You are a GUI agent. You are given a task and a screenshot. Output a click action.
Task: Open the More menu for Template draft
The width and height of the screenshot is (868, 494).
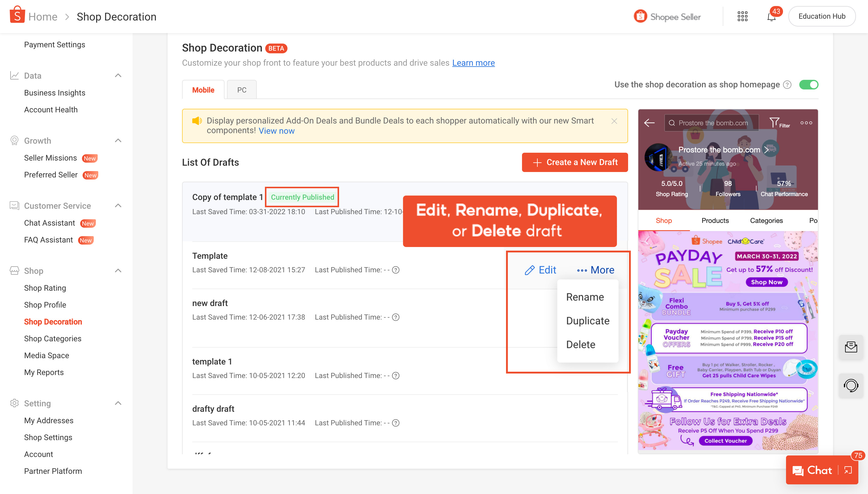tap(596, 270)
